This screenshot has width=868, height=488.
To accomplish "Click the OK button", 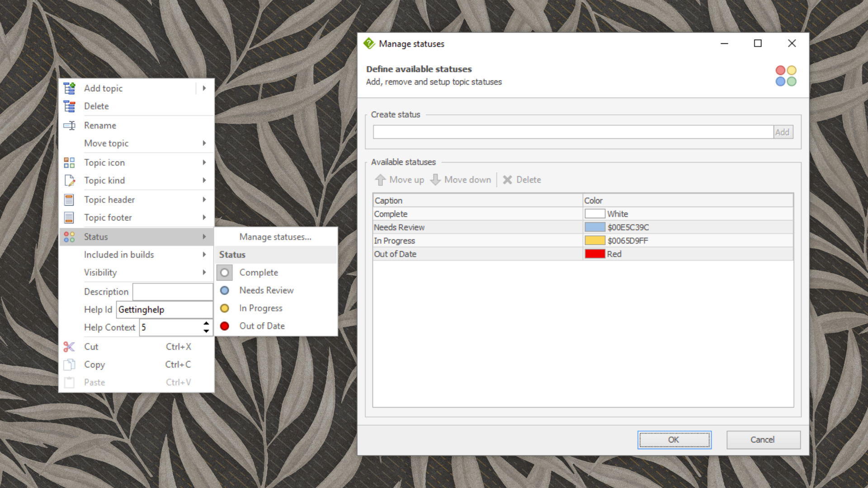I will (674, 440).
